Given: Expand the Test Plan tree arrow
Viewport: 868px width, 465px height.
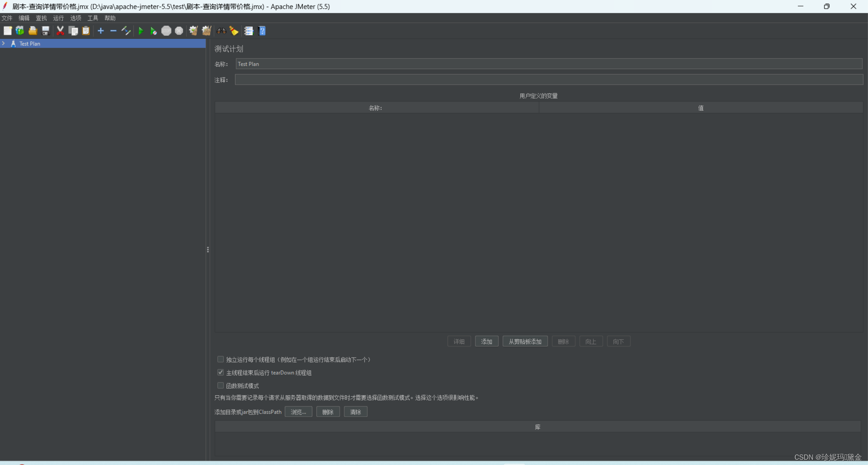Looking at the screenshot, I should (x=4, y=43).
